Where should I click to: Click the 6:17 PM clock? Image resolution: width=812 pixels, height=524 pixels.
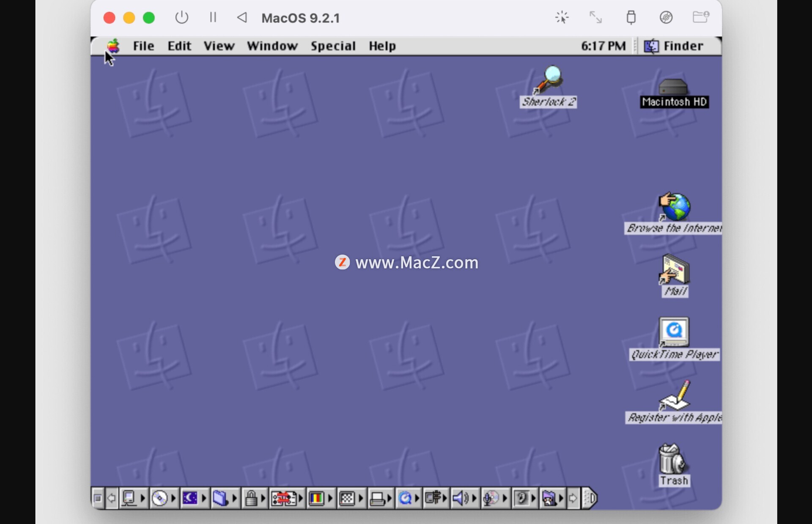coord(603,46)
